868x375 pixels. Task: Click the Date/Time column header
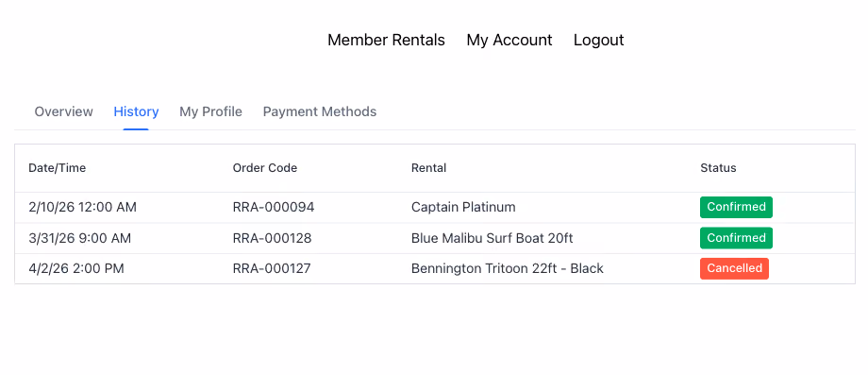pos(57,168)
